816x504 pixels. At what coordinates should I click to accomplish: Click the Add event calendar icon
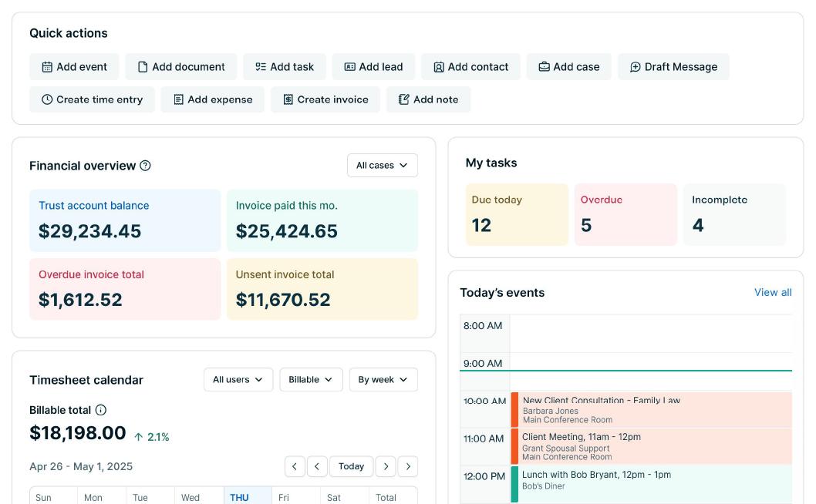click(x=47, y=67)
